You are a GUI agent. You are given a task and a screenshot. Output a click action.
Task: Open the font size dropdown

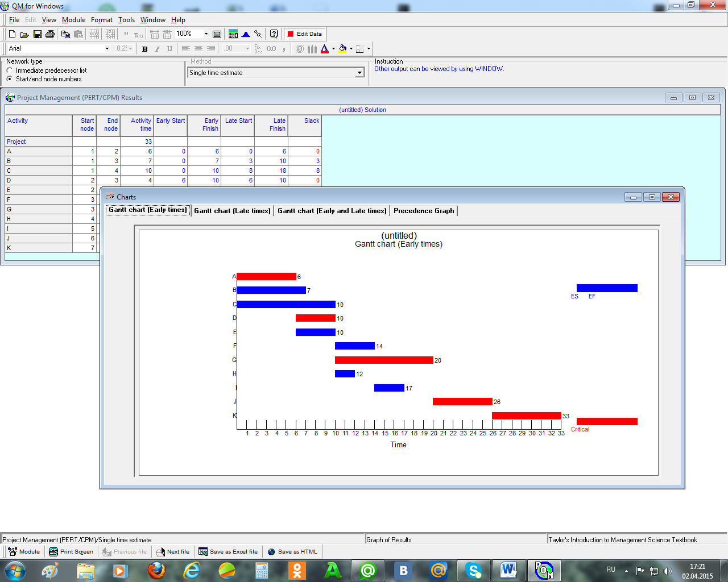click(131, 49)
